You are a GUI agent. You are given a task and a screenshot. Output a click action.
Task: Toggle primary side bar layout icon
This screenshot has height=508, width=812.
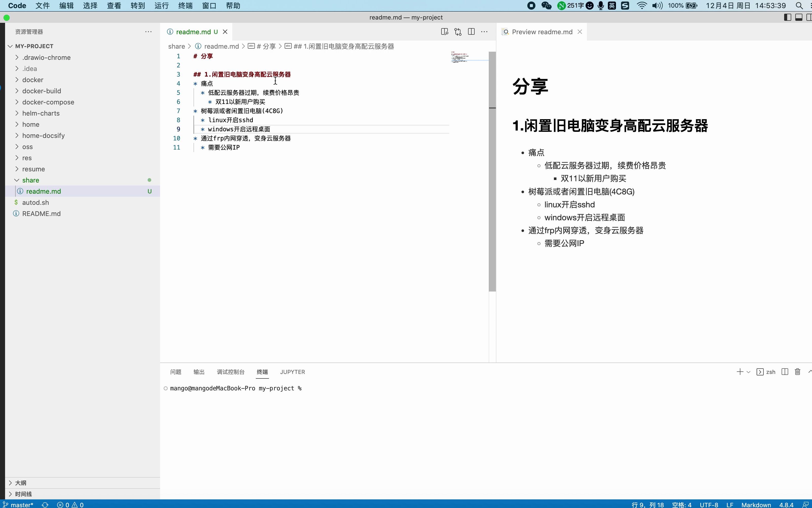[x=787, y=17]
